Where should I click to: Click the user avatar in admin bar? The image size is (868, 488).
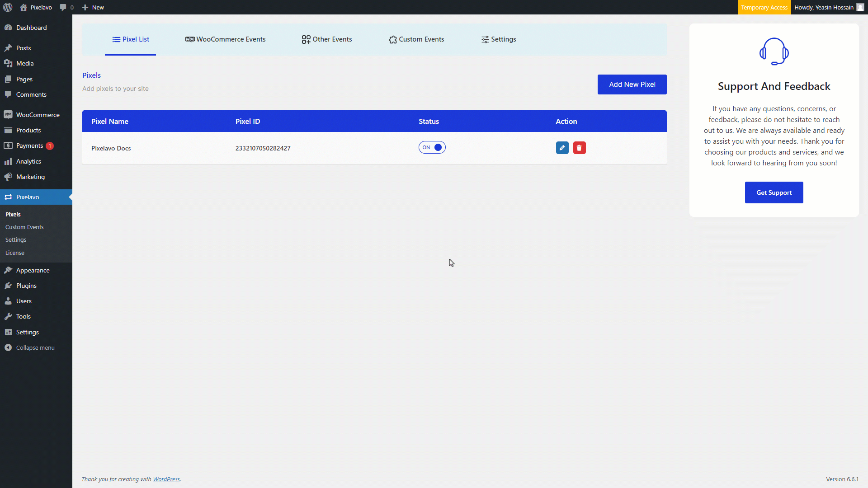pos(860,7)
